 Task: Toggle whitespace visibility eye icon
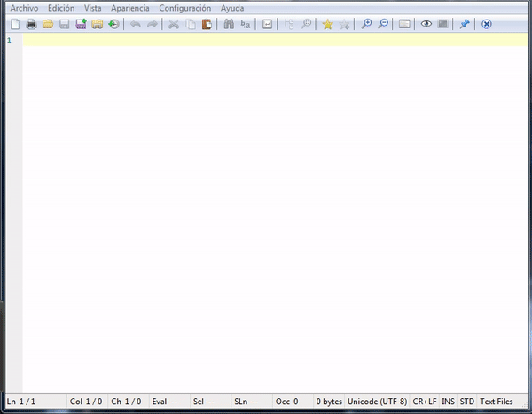426,24
